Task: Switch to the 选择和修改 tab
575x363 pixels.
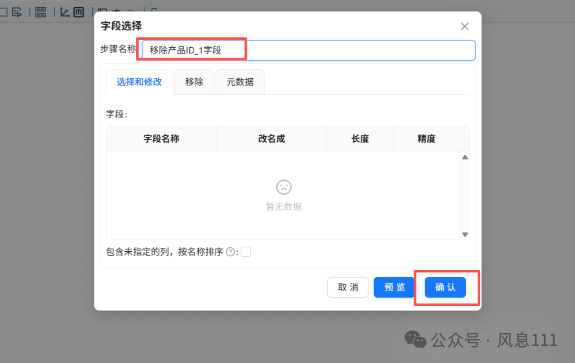Action: (x=139, y=82)
